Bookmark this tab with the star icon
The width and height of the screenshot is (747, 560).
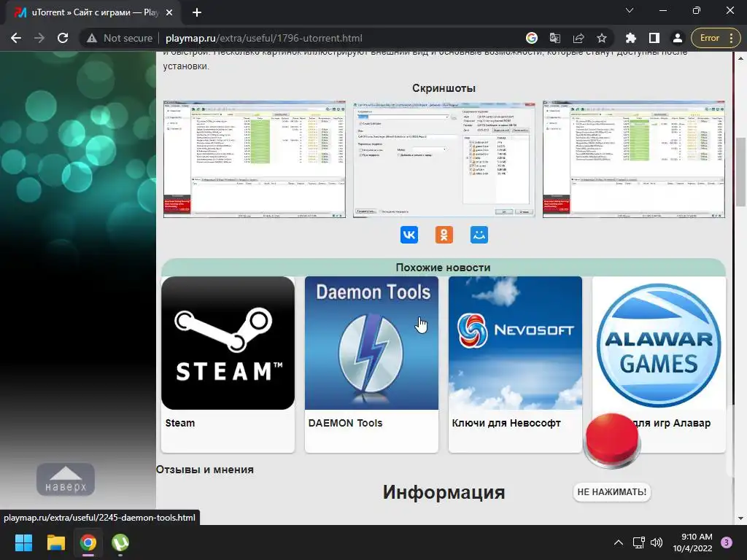602,38
